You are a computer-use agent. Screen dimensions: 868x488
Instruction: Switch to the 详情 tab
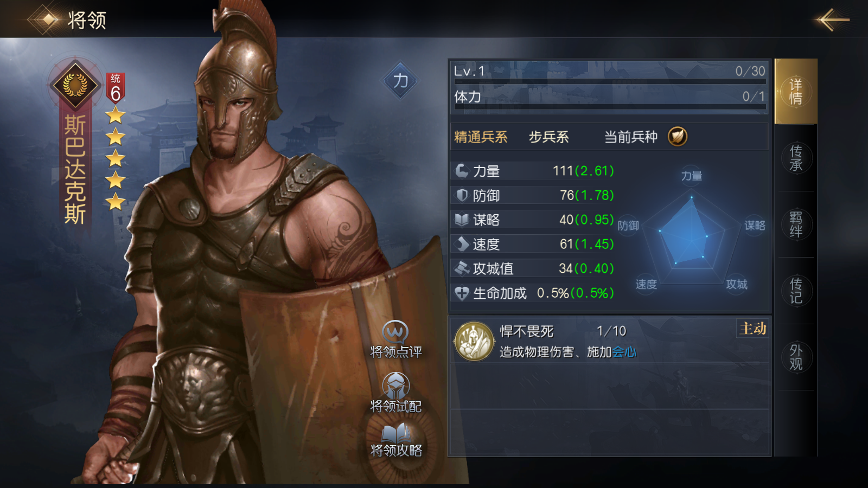coord(796,91)
